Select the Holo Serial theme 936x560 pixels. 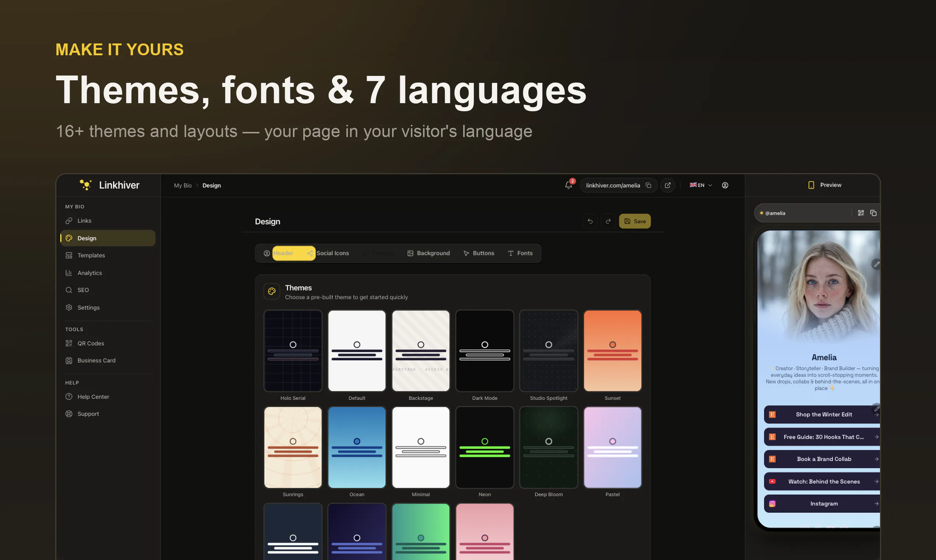click(x=293, y=351)
